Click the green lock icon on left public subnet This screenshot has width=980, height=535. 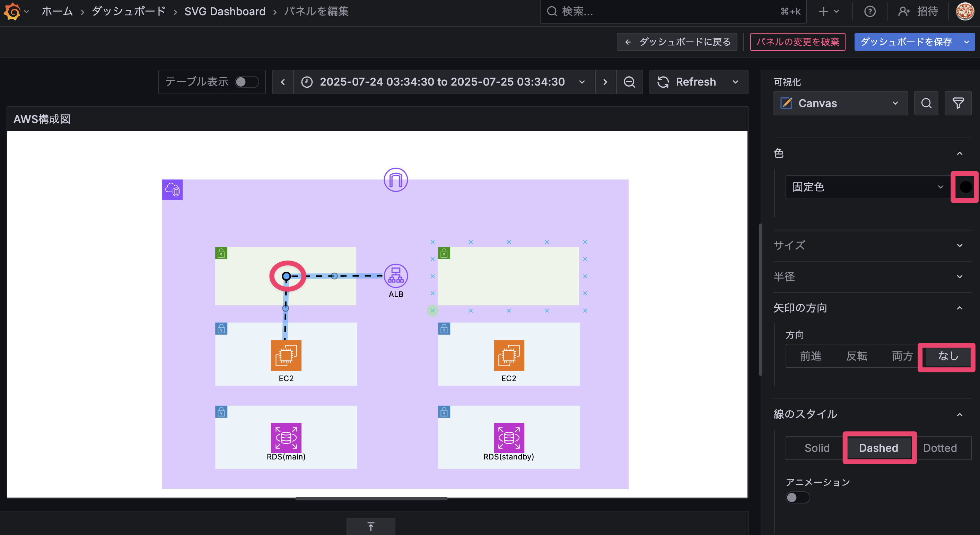[221, 253]
